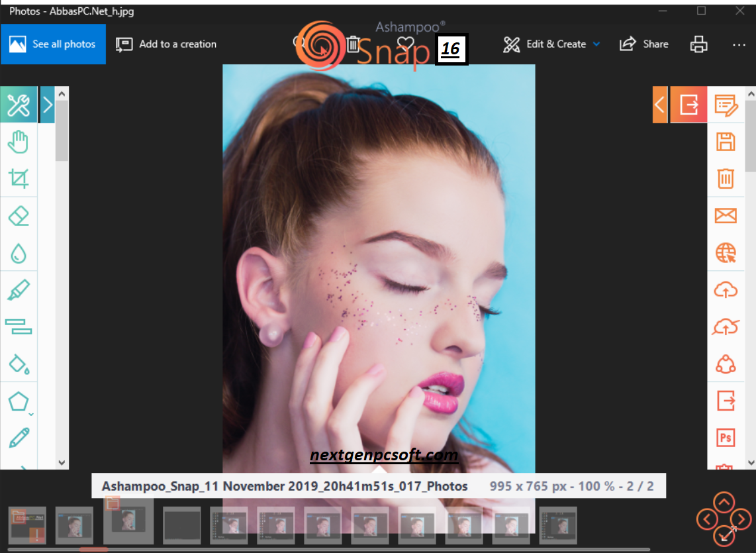This screenshot has height=553, width=756.
Task: Select the first thumbnail in the filmstrip
Action: (27, 525)
